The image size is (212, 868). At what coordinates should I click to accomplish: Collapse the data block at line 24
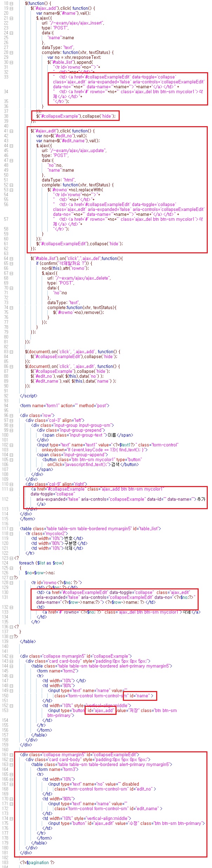[x=11, y=33]
